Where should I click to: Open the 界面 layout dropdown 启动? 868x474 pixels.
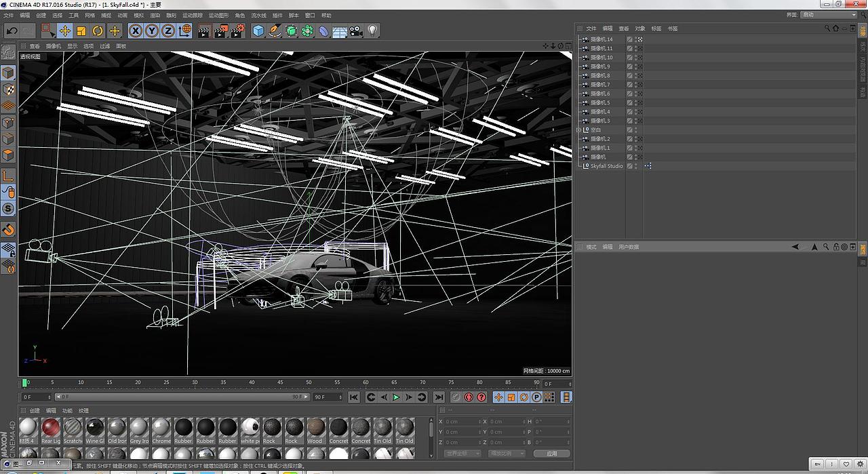[x=829, y=15]
